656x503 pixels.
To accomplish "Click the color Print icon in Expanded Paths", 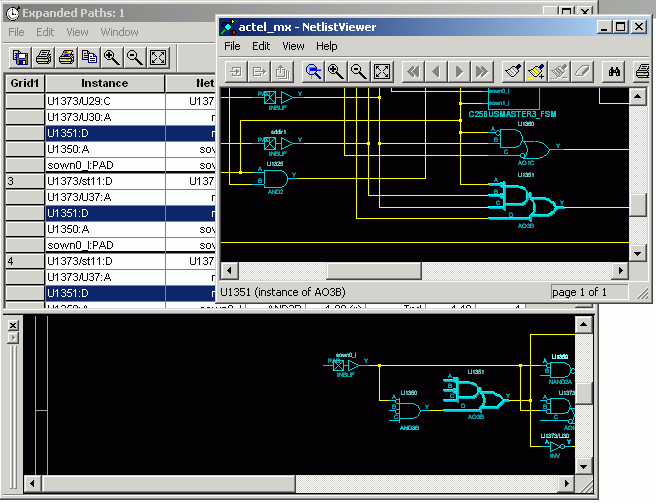I will (x=67, y=57).
